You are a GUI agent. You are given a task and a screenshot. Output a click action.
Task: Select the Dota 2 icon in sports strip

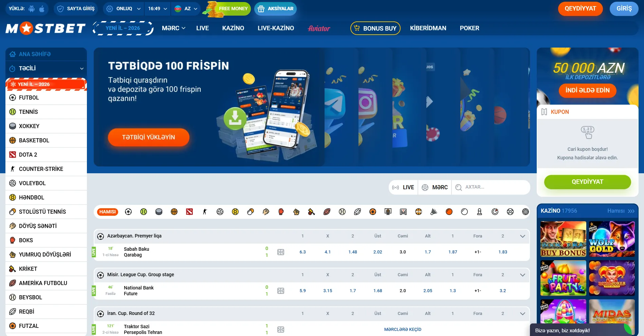point(189,212)
